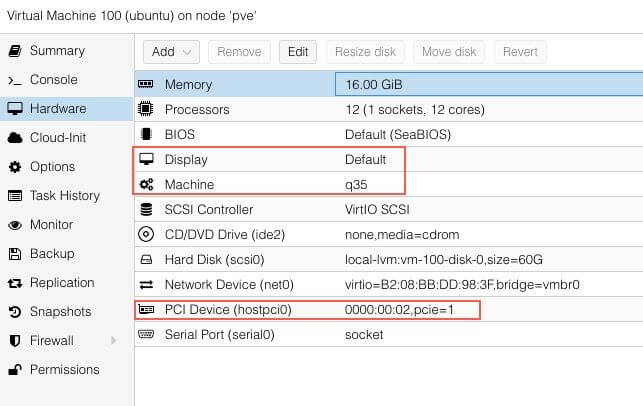Expand the Firewall submenu arrow
Viewport: 643px width, 406px height.
113,341
